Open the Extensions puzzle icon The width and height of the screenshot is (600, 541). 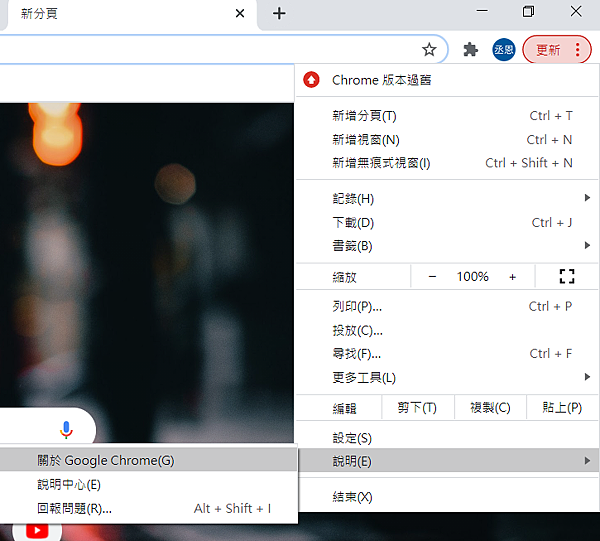470,50
